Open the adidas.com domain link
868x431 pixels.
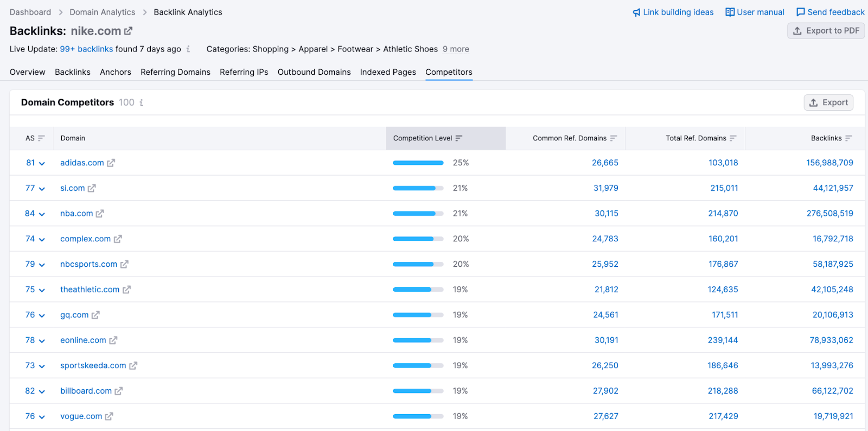[82, 163]
